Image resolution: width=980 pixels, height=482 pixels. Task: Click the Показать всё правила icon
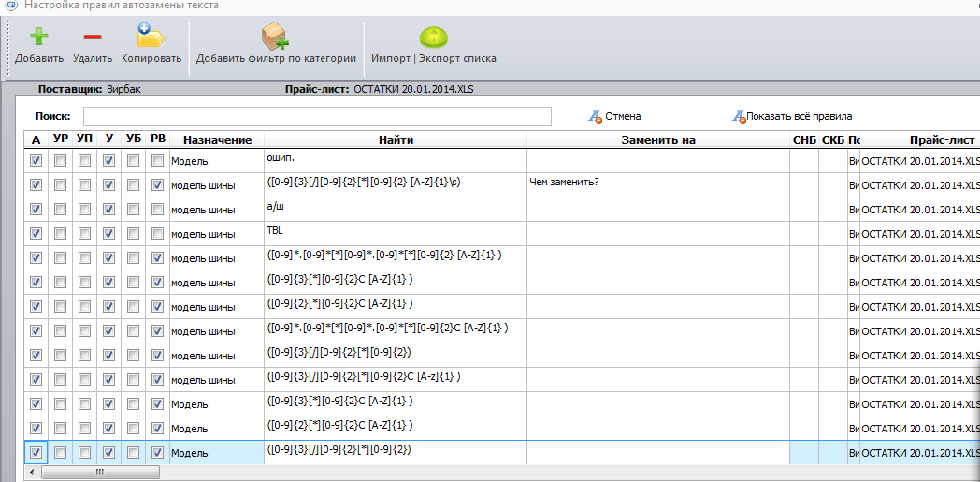coord(740,117)
